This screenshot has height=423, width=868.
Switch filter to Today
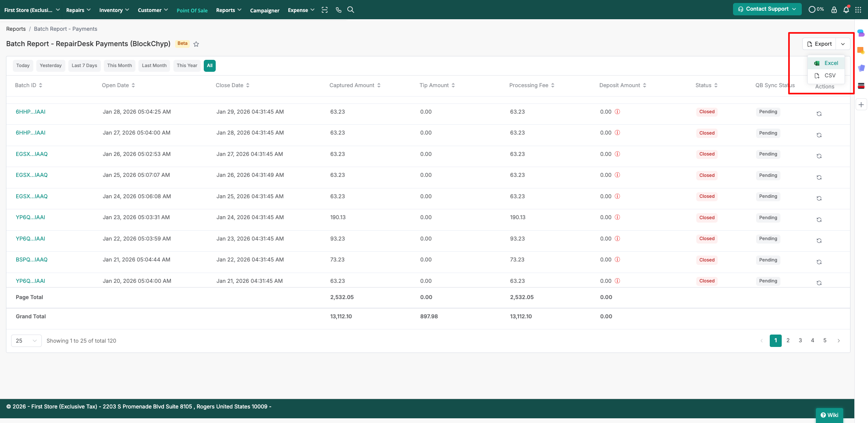(x=23, y=66)
